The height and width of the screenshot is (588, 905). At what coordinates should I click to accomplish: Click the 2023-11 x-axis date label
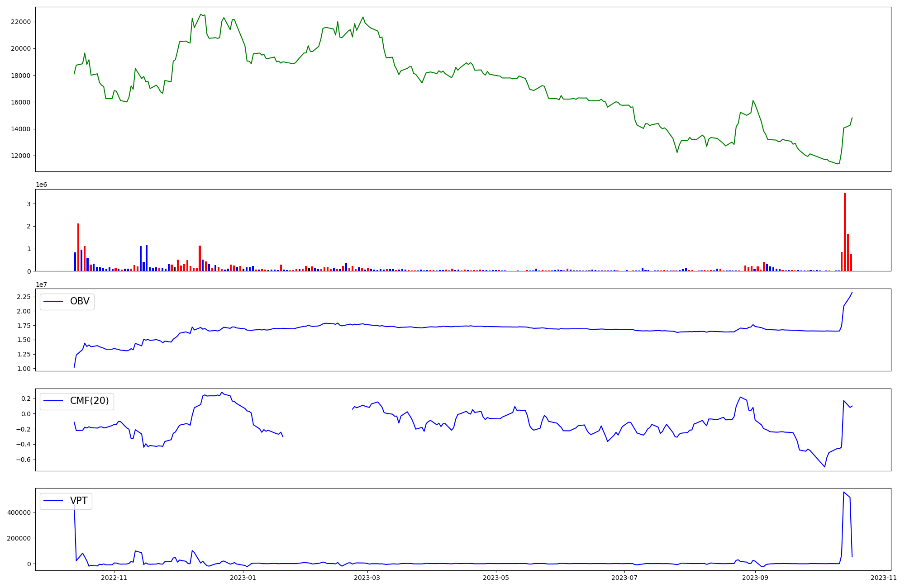tap(884, 578)
